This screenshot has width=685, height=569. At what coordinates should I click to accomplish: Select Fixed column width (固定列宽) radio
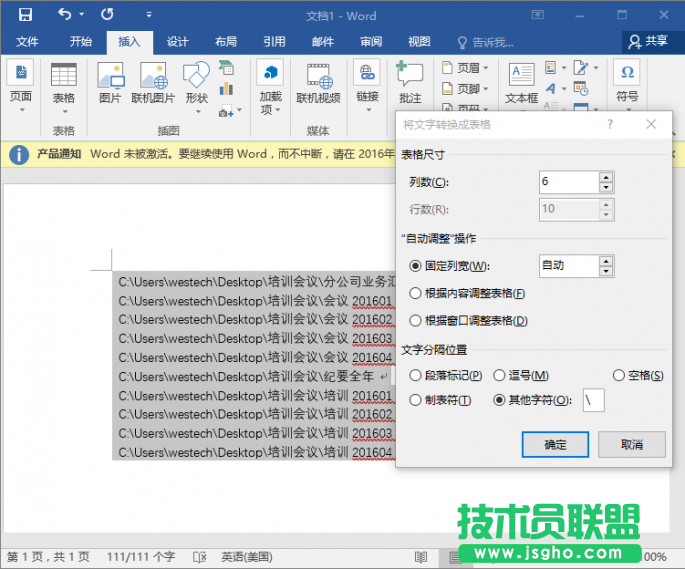click(x=416, y=266)
